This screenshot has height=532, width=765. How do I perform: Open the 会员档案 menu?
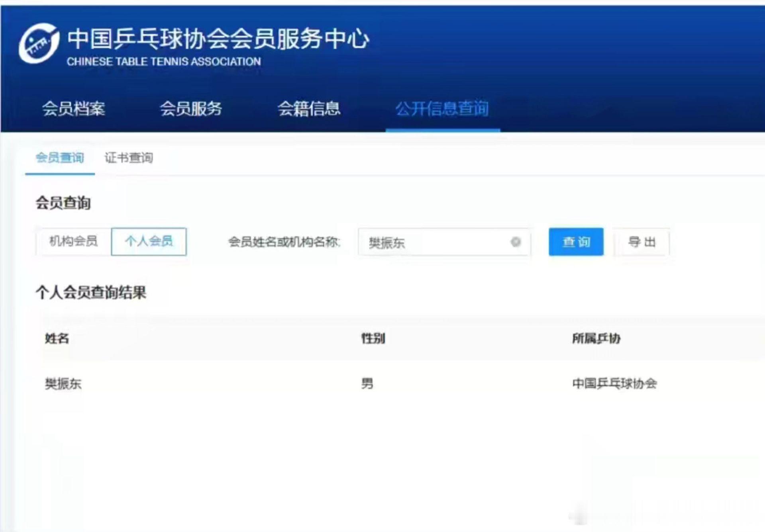[74, 109]
